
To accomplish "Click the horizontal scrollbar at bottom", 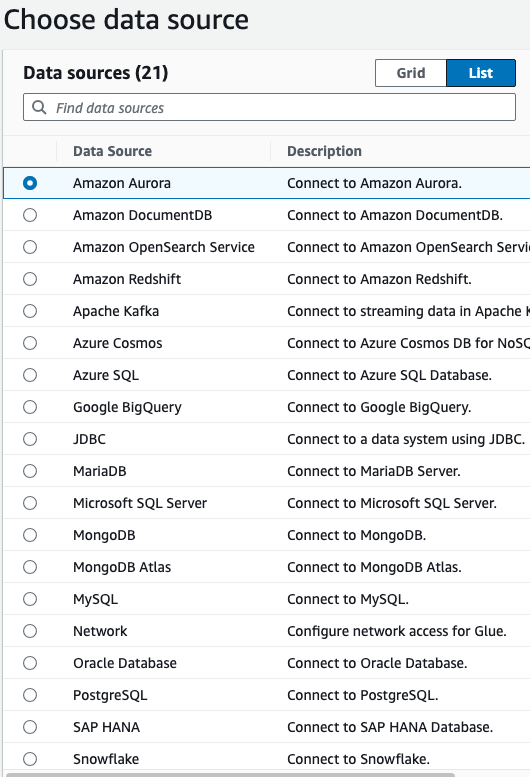I will 230,775.
